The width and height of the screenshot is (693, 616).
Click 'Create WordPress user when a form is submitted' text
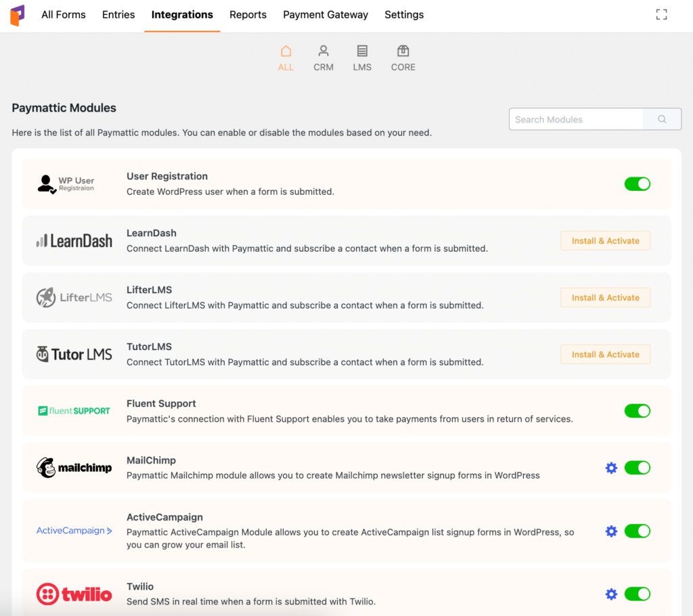point(230,192)
